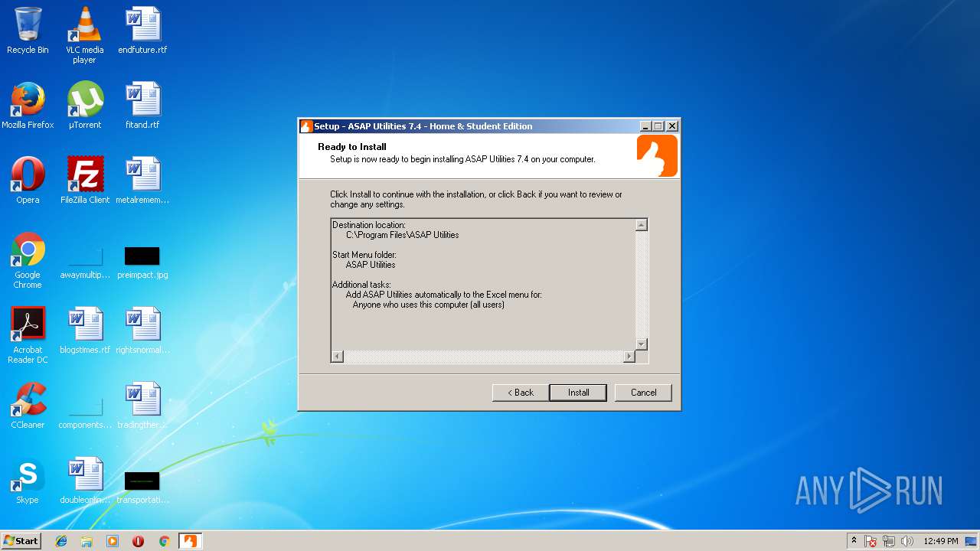Click summary box scroll down arrow
This screenshot has height=551, width=980.
pyautogui.click(x=642, y=344)
